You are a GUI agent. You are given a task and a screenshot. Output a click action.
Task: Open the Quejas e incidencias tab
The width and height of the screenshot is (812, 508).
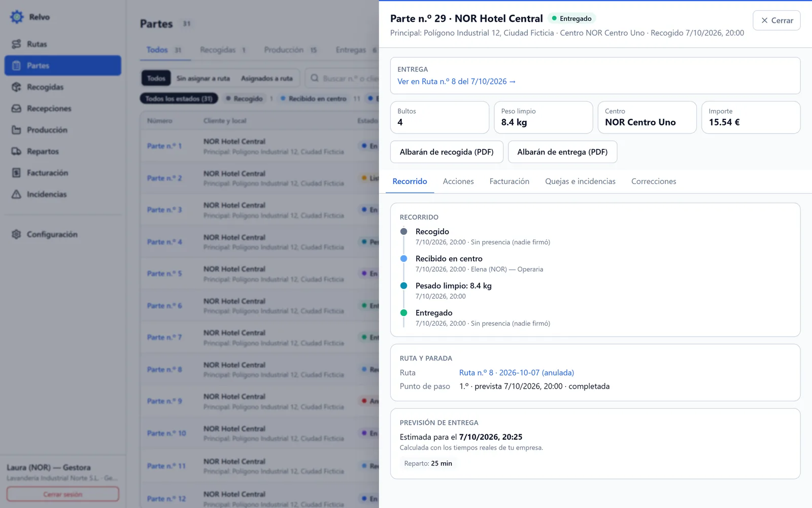click(580, 181)
